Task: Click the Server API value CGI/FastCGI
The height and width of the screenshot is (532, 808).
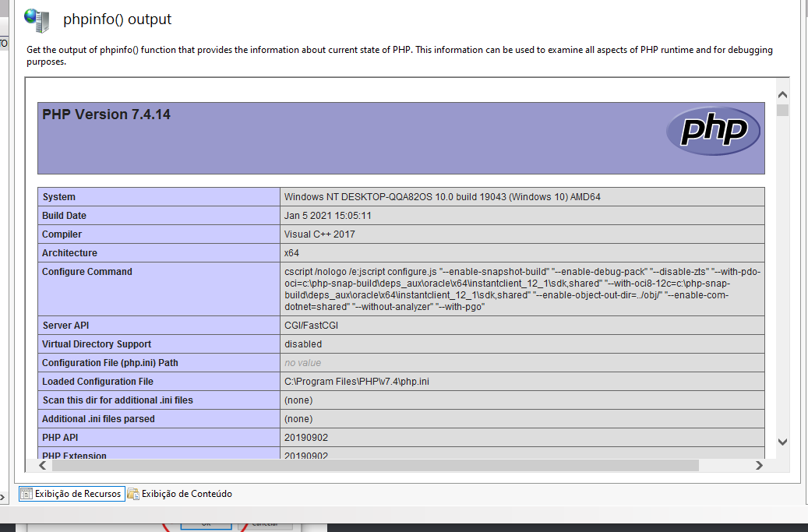Action: [311, 326]
